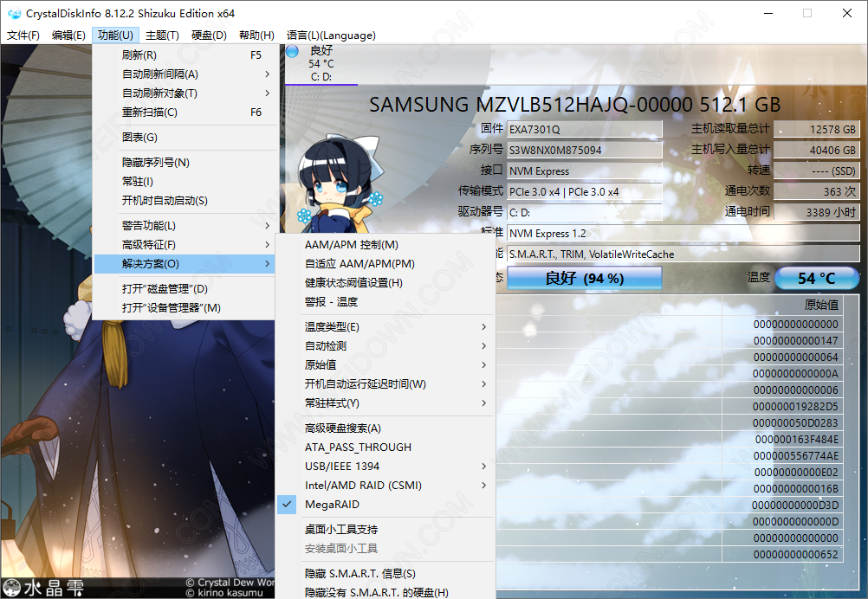Click power-on count value 363 次
Image resolution: width=868 pixels, height=599 pixels.
coord(816,191)
